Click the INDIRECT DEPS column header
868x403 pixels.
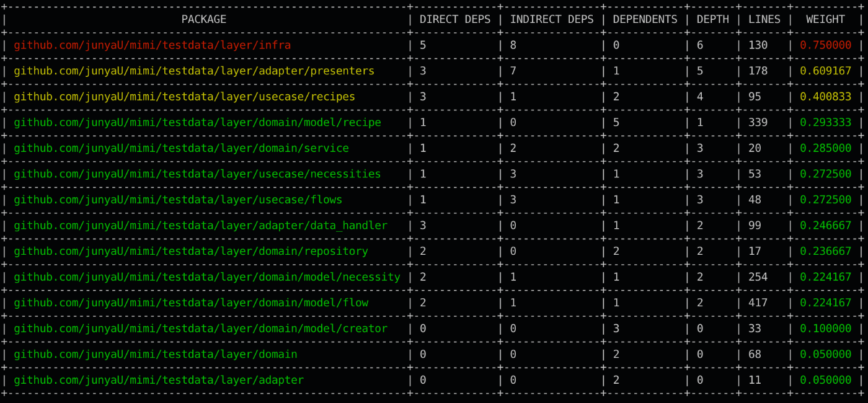(551, 19)
